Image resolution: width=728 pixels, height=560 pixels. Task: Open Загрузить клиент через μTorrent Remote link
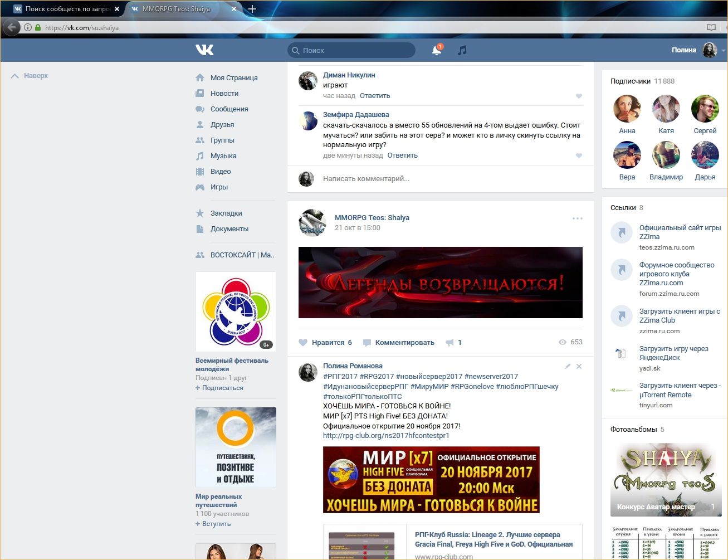pyautogui.click(x=680, y=390)
